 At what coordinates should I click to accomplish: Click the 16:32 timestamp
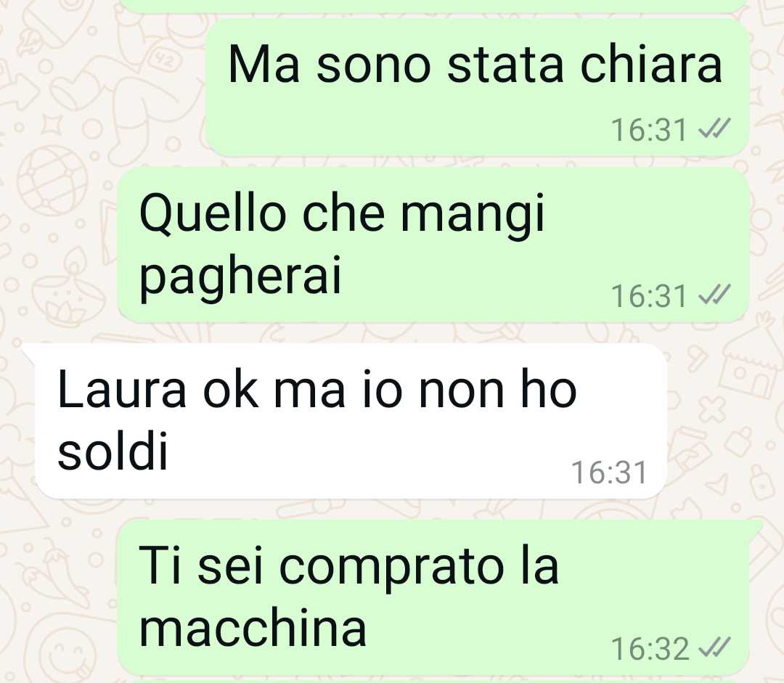(x=650, y=648)
